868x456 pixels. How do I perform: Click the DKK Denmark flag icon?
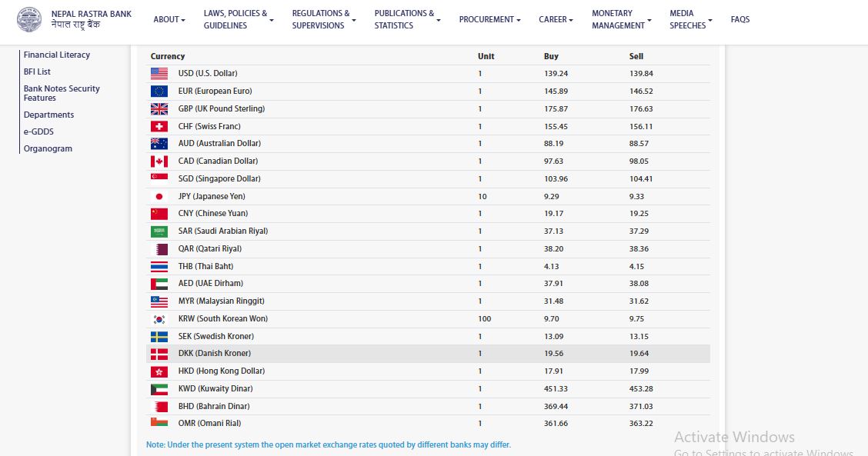coord(159,354)
